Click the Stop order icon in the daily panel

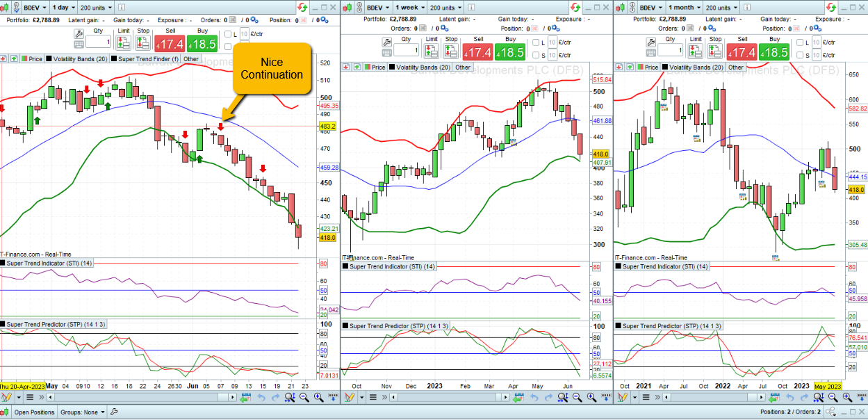(x=143, y=42)
